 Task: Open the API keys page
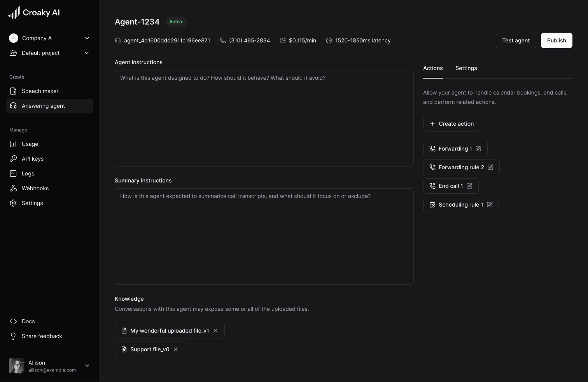(x=32, y=158)
